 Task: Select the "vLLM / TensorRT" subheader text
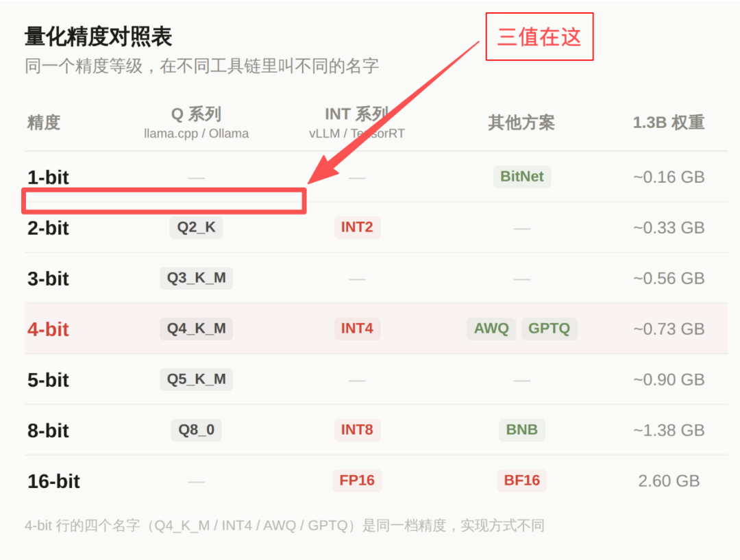tap(357, 133)
